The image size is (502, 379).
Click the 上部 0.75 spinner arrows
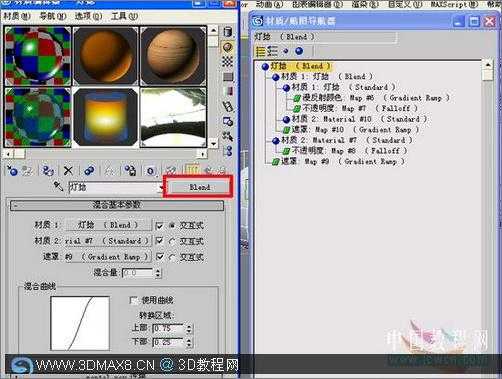click(189, 329)
